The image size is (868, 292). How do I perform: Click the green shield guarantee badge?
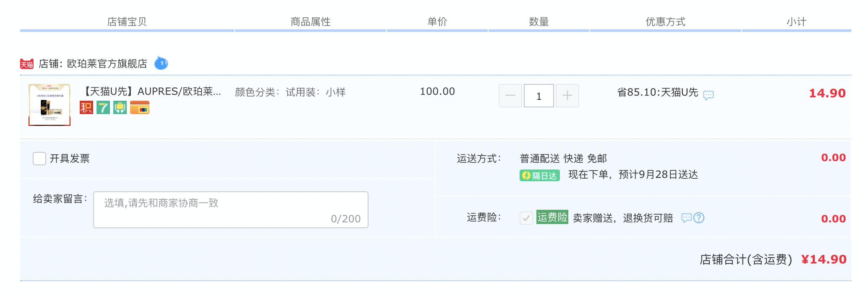pyautogui.click(x=120, y=107)
